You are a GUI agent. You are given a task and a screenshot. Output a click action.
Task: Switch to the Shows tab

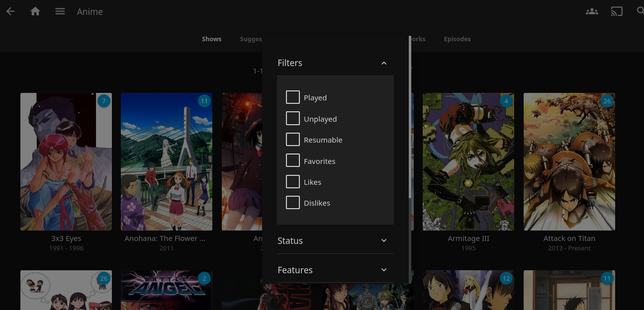211,39
